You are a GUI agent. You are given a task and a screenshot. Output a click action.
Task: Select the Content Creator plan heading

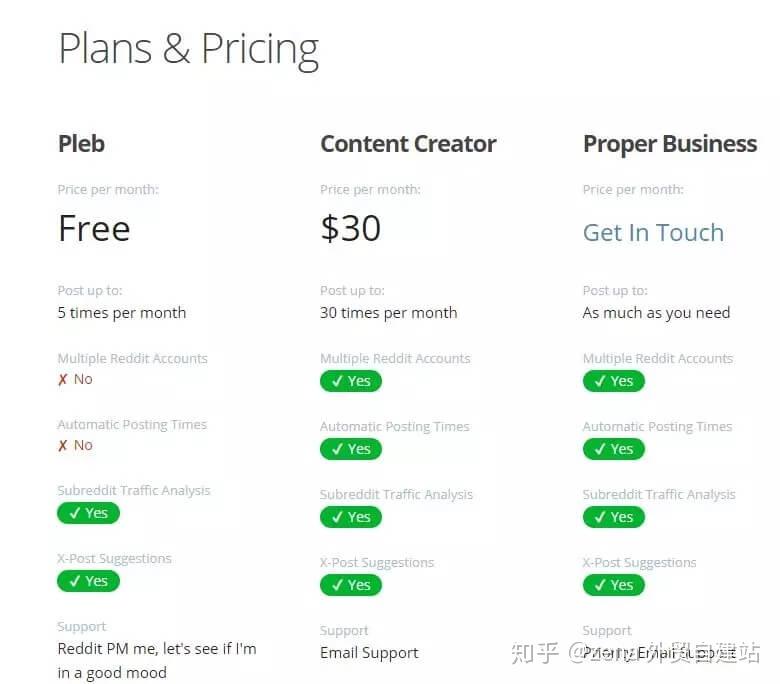pos(408,144)
